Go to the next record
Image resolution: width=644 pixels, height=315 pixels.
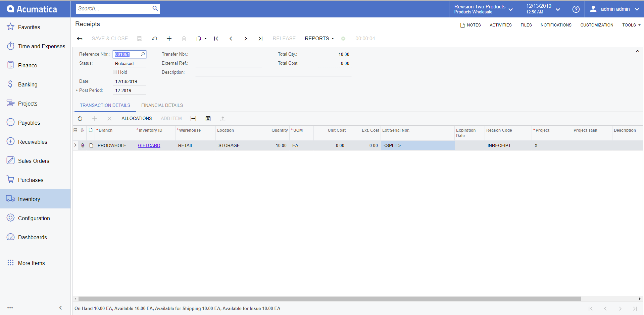(x=246, y=39)
